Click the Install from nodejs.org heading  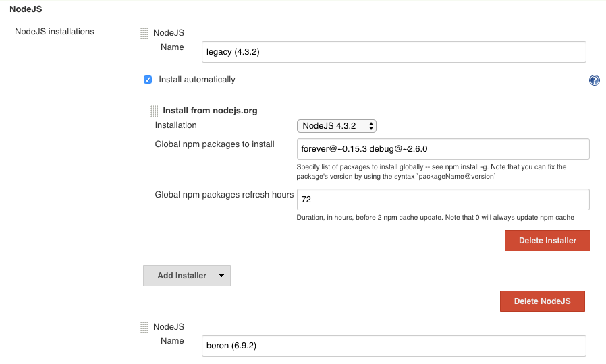210,111
